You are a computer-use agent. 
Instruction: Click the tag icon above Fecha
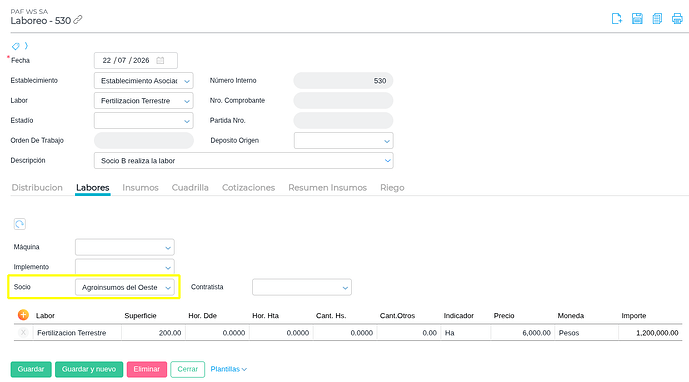[x=15, y=46]
